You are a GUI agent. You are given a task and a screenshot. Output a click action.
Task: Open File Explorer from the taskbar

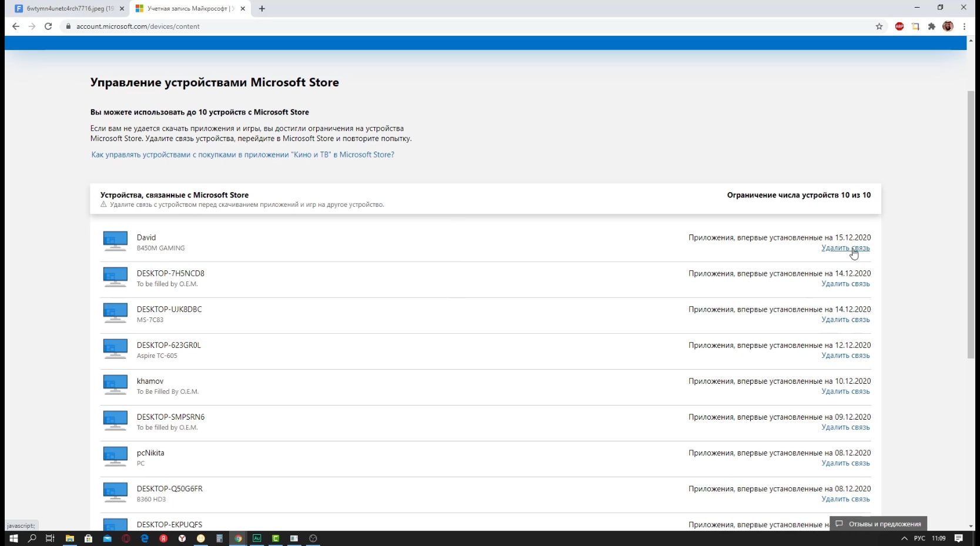pos(69,538)
